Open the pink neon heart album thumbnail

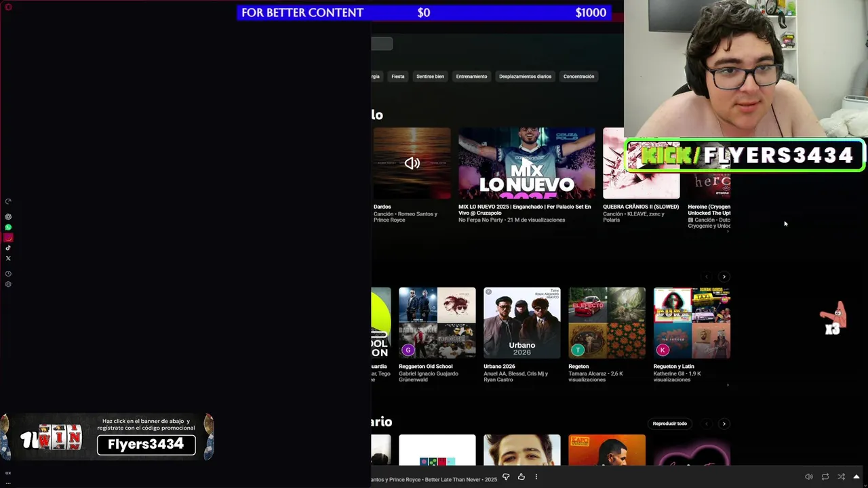692,450
